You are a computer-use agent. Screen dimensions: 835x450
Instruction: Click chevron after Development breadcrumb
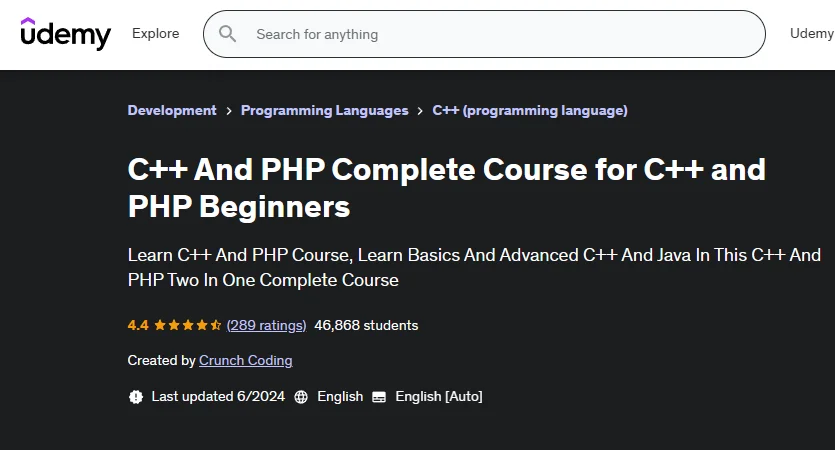click(229, 111)
